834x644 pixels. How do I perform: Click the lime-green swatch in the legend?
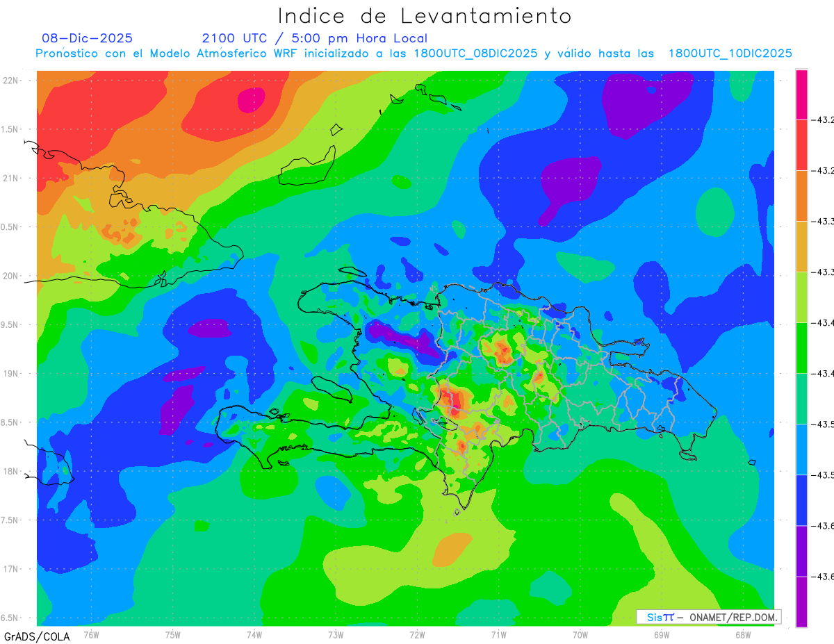tap(801, 297)
